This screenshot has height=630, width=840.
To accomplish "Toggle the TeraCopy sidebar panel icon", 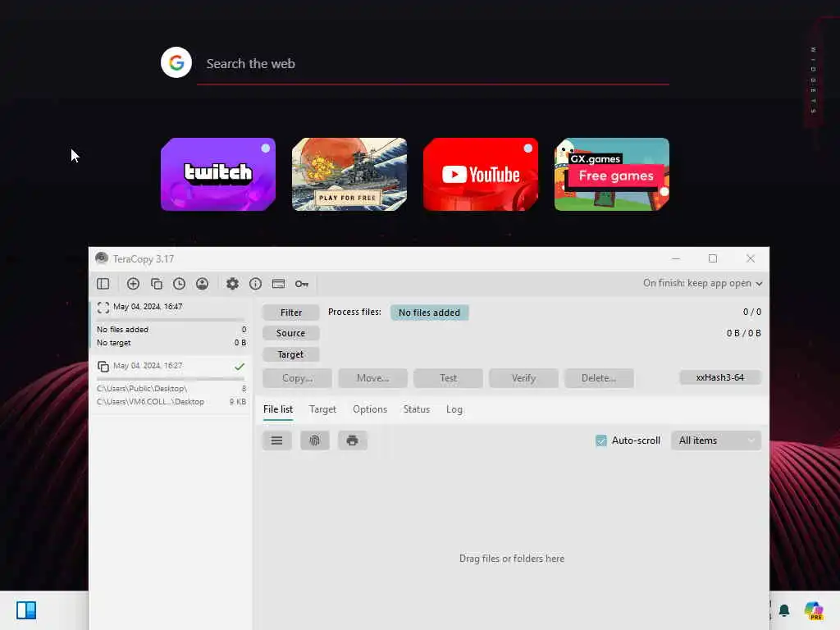I will (x=103, y=283).
